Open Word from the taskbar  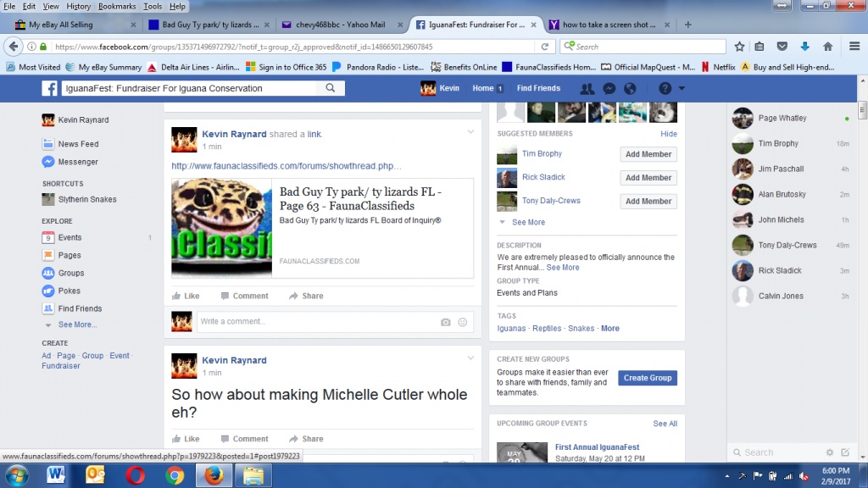56,476
